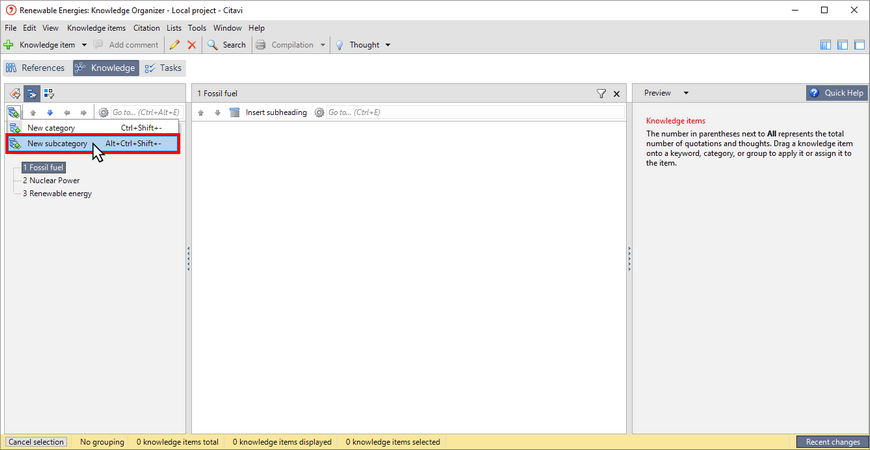Open the Thought dropdown arrow
Viewport: 870px width, 450px height.
388,45
